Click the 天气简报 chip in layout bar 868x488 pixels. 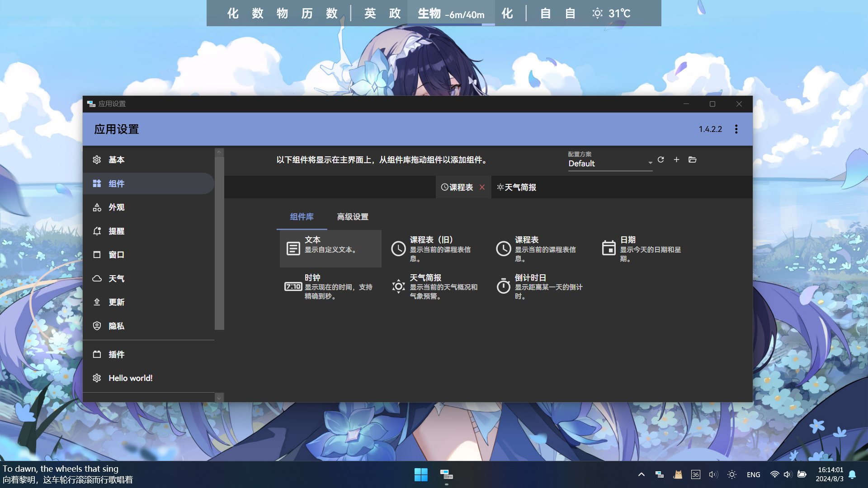pyautogui.click(x=517, y=187)
